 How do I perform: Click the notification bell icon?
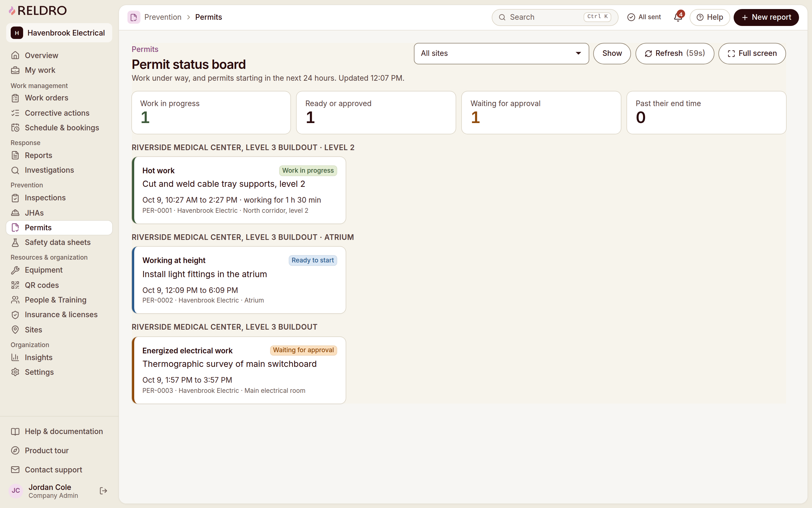tap(678, 17)
